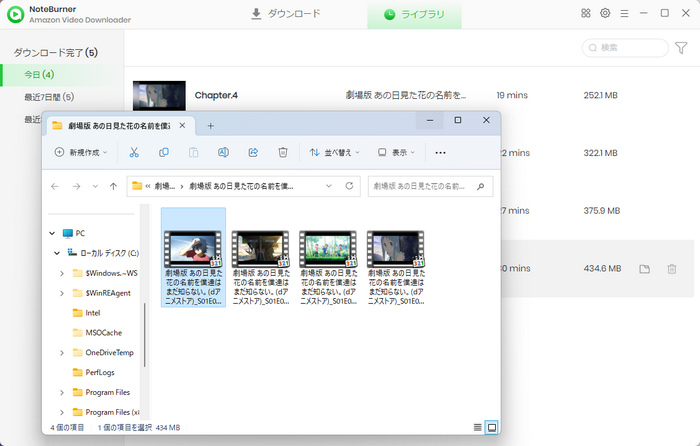
Task: Click the Copy icon in Explorer toolbar
Action: pyautogui.click(x=164, y=152)
